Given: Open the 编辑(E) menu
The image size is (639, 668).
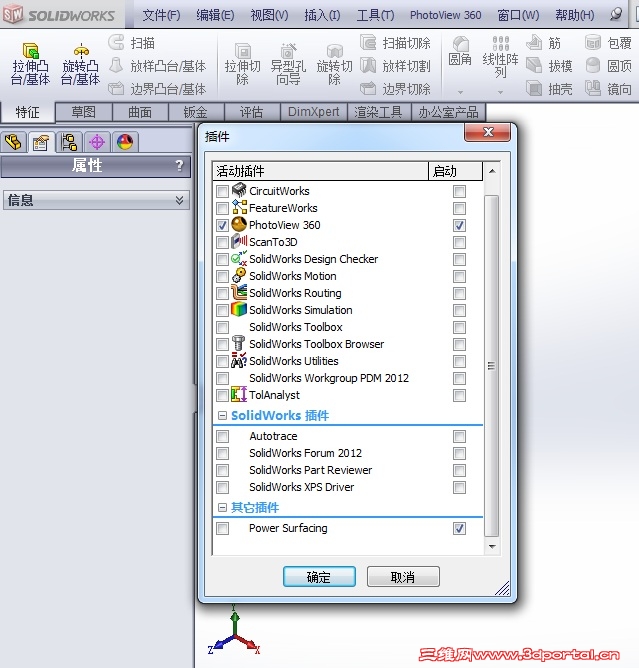Looking at the screenshot, I should (x=215, y=15).
